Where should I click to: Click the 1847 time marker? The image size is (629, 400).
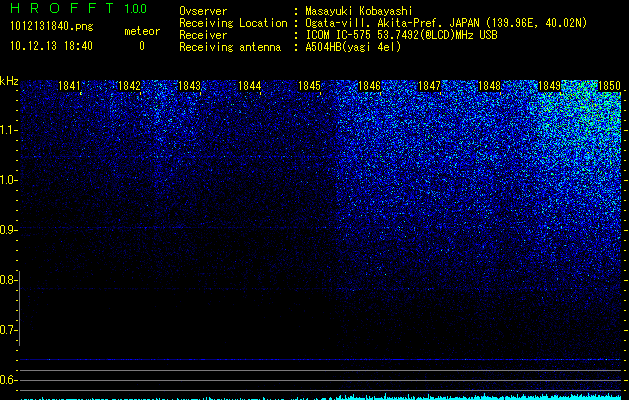(429, 86)
